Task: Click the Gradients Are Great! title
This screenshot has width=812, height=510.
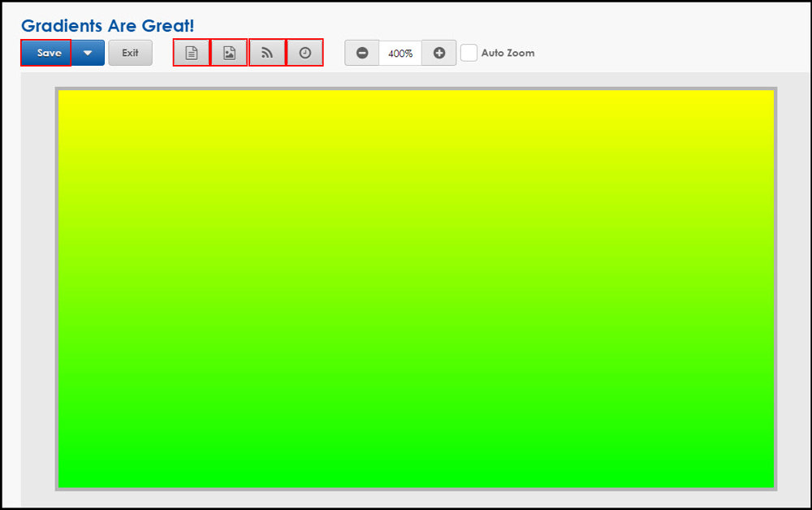Action: [106, 25]
